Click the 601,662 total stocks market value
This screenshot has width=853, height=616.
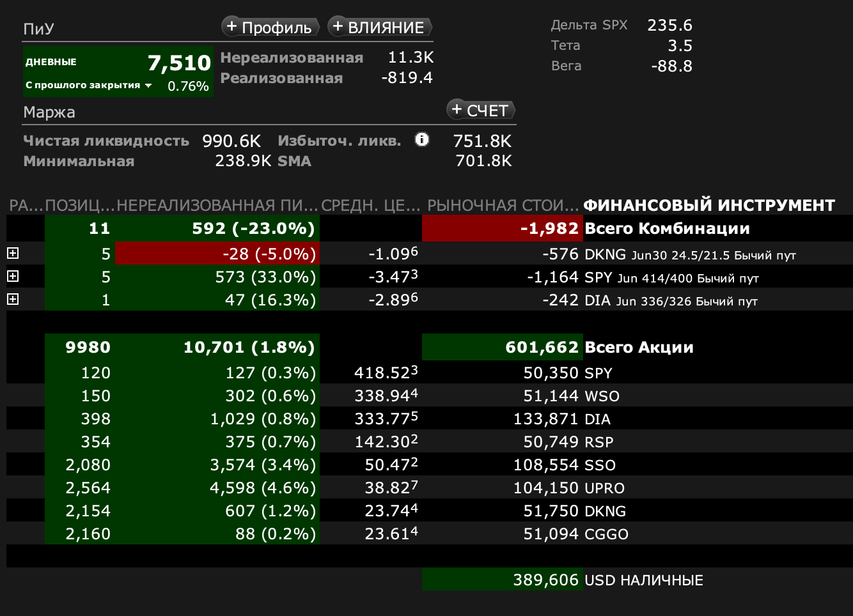tap(503, 347)
